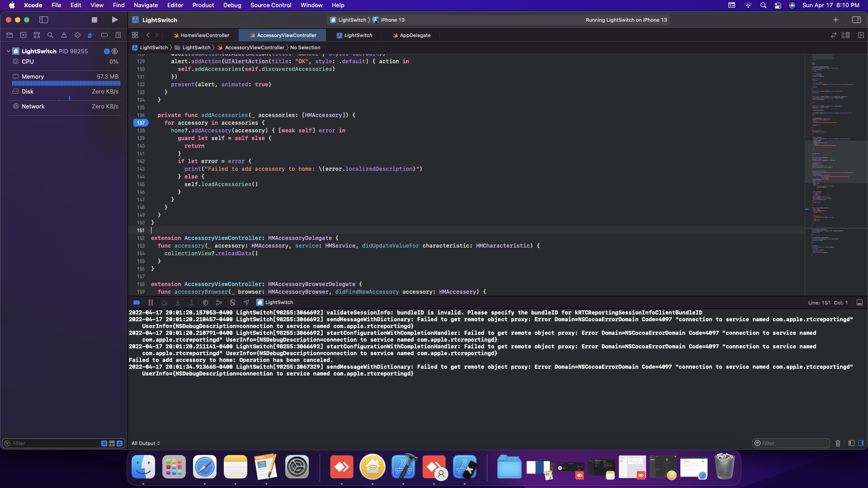Show the Issue navigator warning icon
The image size is (868, 488).
[x=64, y=35]
